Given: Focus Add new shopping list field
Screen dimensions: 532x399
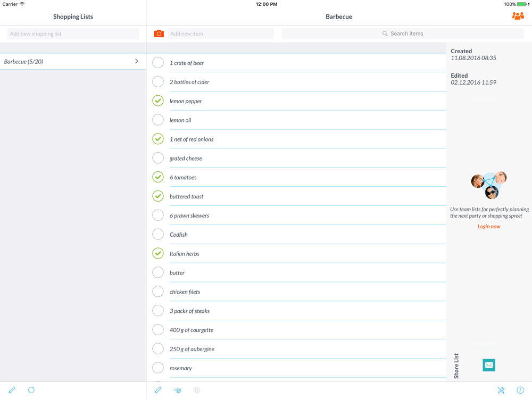Looking at the screenshot, I should 73,34.
